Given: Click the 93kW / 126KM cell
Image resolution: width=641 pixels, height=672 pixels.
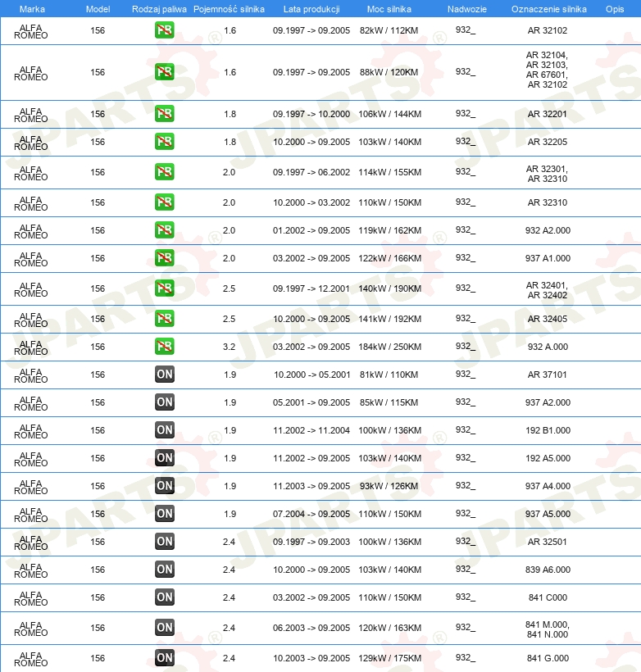Looking at the screenshot, I should [389, 486].
